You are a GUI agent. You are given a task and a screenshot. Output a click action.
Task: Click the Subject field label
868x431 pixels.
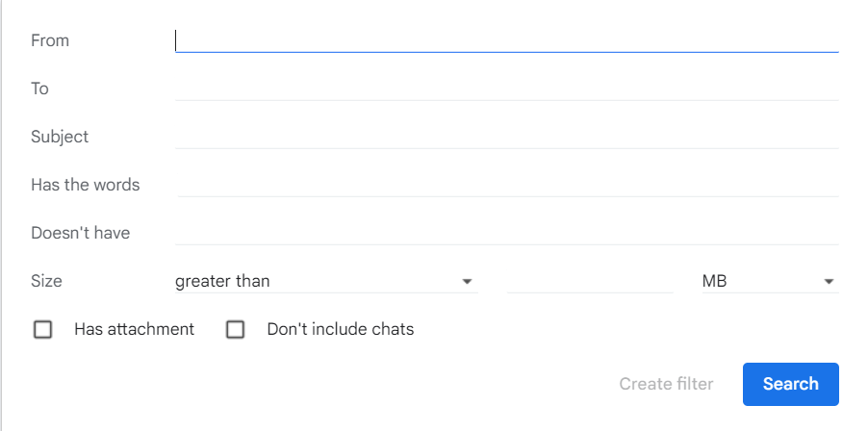pyautogui.click(x=60, y=137)
